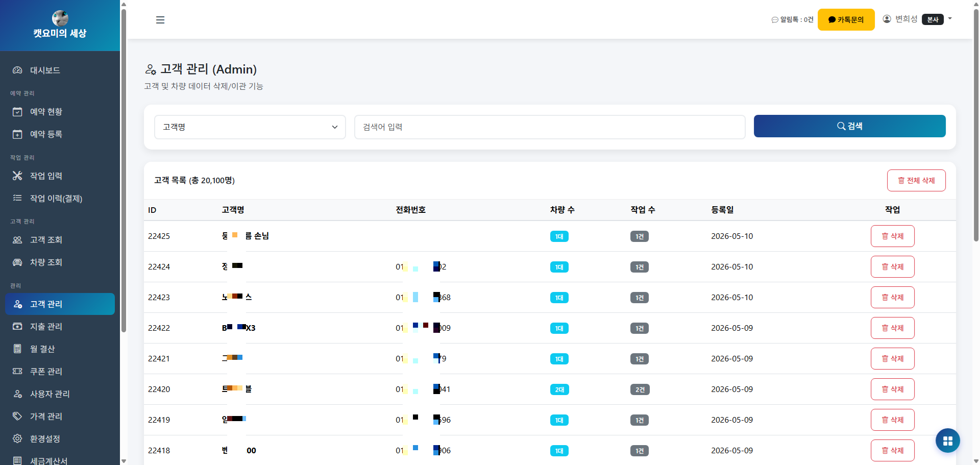
Task: Go to 예약 현황 menu
Action: pos(60,112)
